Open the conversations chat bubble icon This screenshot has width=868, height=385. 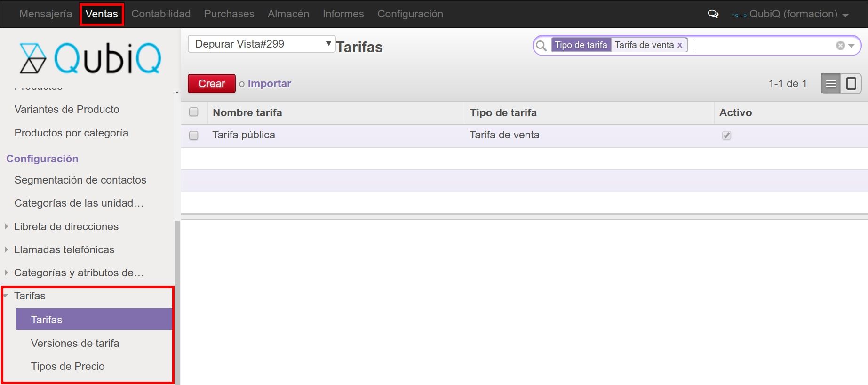tap(713, 14)
